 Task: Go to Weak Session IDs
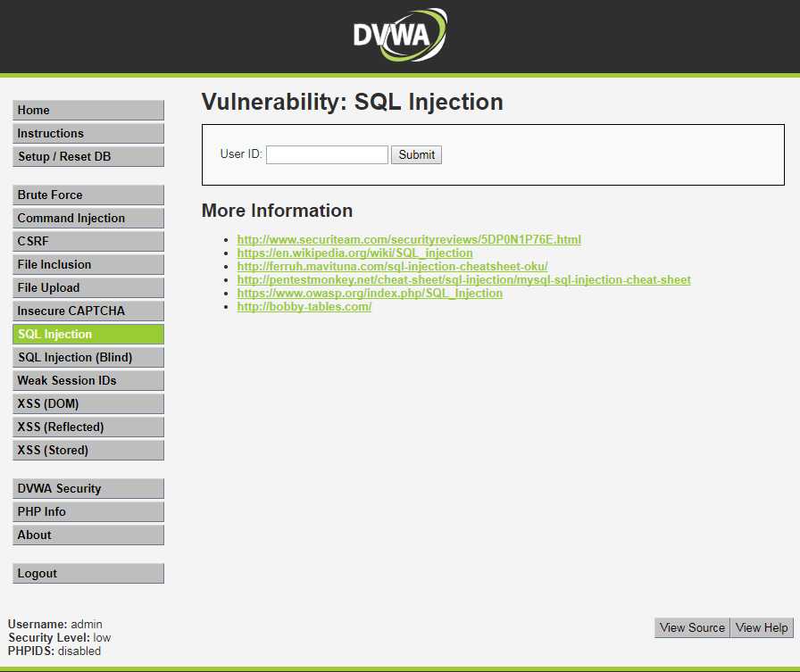88,380
